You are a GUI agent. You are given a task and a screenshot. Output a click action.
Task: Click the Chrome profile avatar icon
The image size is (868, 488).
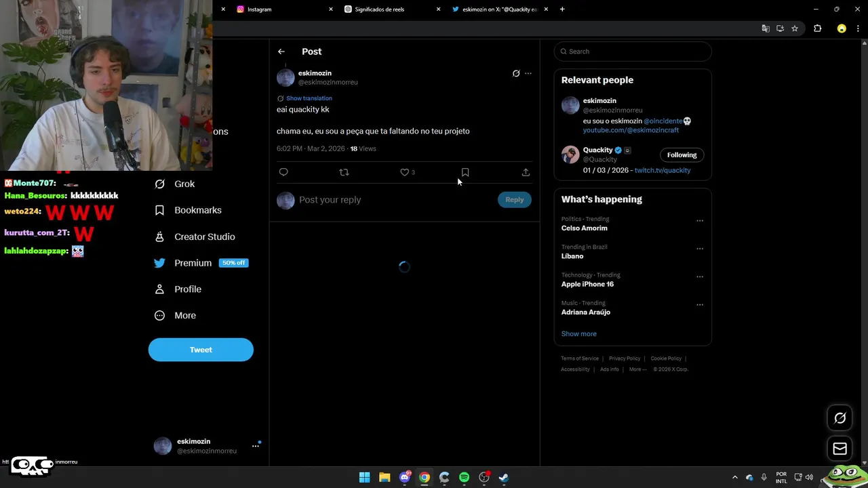842,28
